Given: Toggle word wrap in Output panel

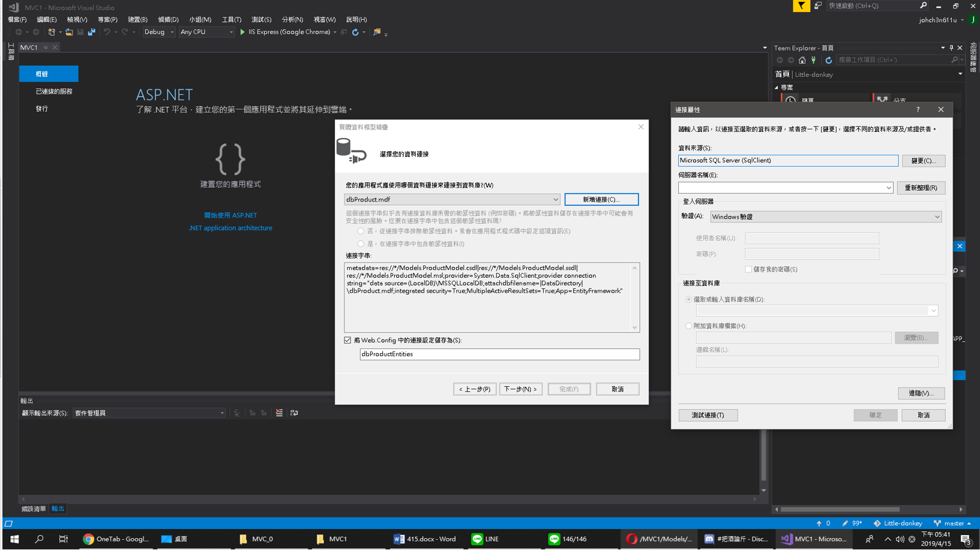Looking at the screenshot, I should point(294,413).
